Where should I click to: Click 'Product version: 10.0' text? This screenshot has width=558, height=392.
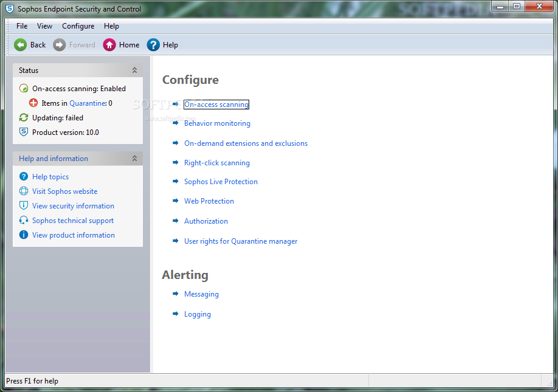pos(66,132)
